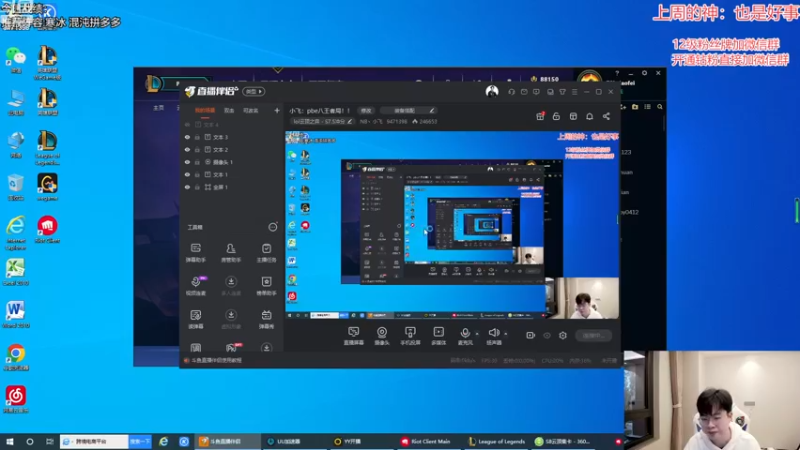Hide the 文本 2 source layer
Image resolution: width=800 pixels, height=450 pixels.
pyautogui.click(x=187, y=149)
